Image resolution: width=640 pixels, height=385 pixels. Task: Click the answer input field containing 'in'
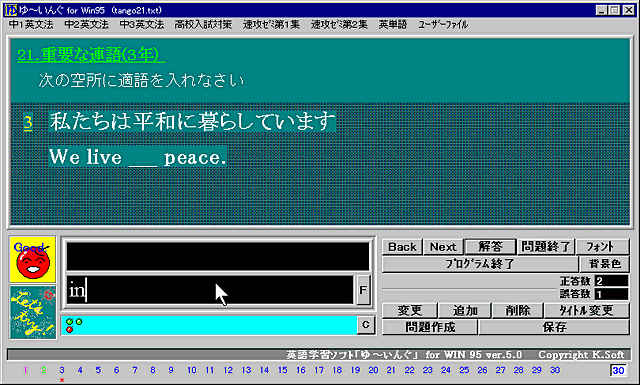pyautogui.click(x=210, y=290)
